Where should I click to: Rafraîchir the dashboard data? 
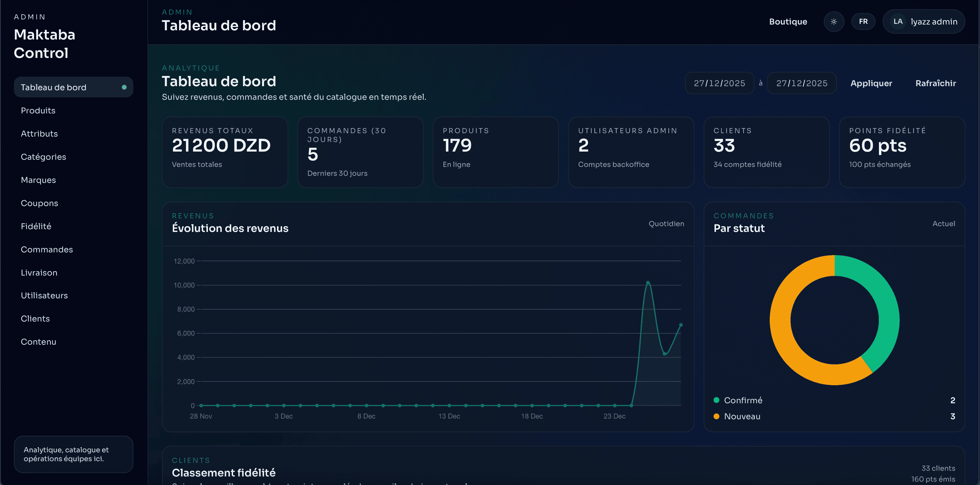[x=935, y=83]
